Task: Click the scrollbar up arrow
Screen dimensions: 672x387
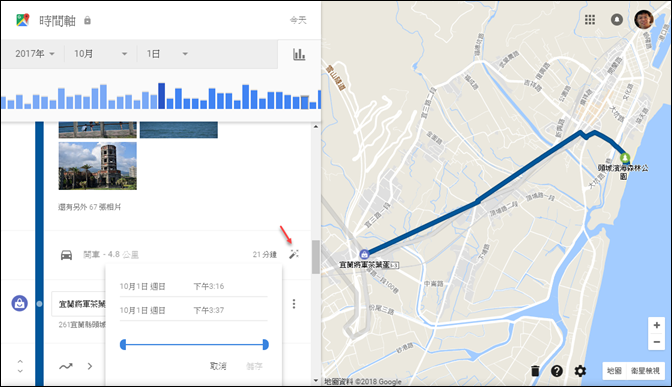Action: pyautogui.click(x=316, y=126)
